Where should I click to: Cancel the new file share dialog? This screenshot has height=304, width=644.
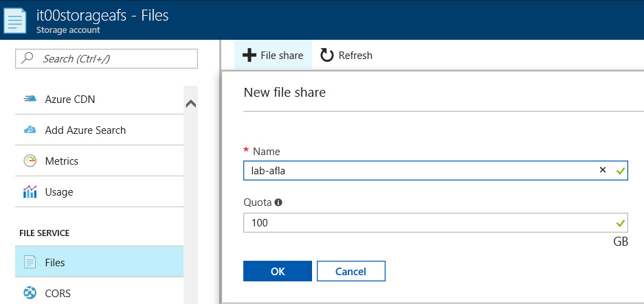click(351, 271)
